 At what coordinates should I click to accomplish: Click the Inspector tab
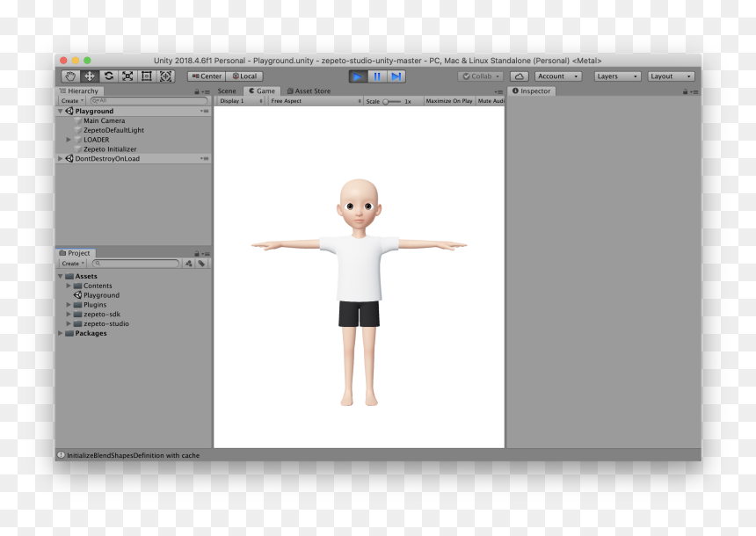pyautogui.click(x=531, y=91)
